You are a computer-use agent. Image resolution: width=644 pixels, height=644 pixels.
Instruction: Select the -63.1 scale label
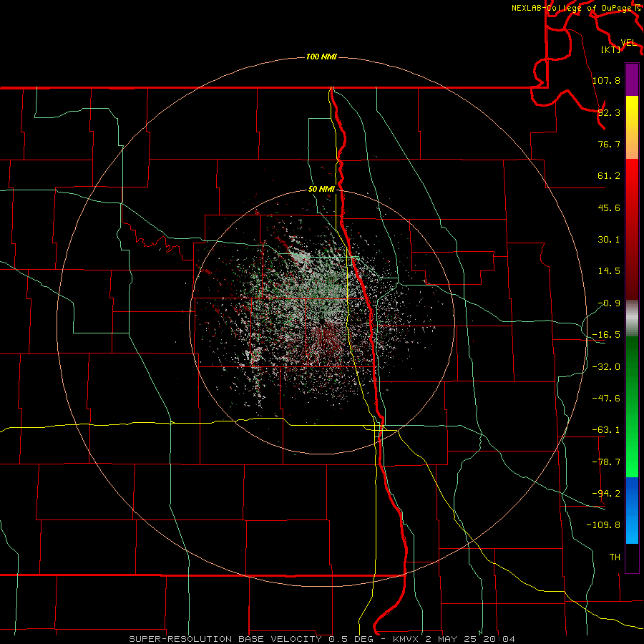pyautogui.click(x=606, y=430)
